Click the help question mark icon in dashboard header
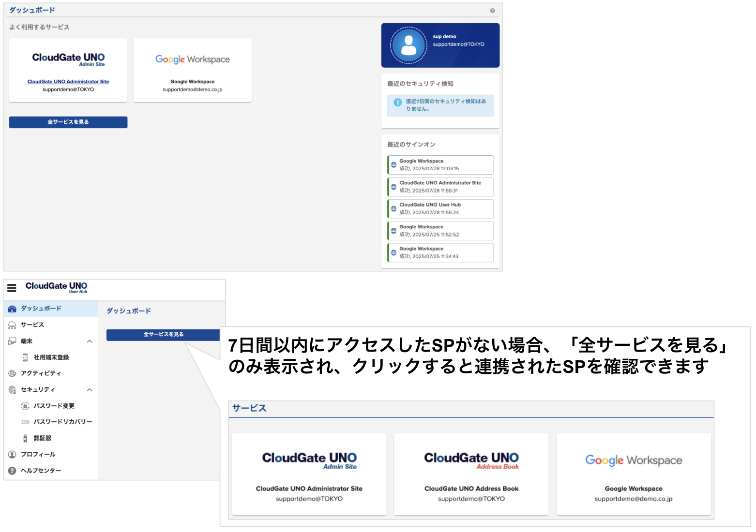 (x=492, y=11)
